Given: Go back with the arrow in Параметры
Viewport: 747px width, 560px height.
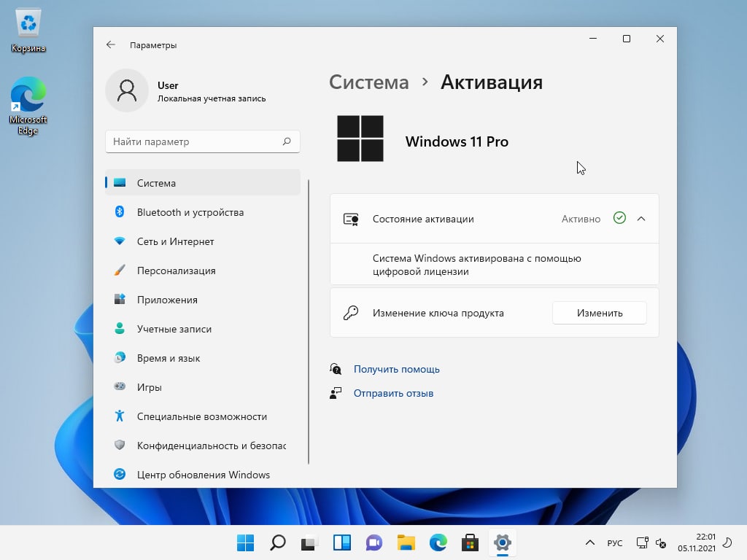Looking at the screenshot, I should [x=111, y=44].
